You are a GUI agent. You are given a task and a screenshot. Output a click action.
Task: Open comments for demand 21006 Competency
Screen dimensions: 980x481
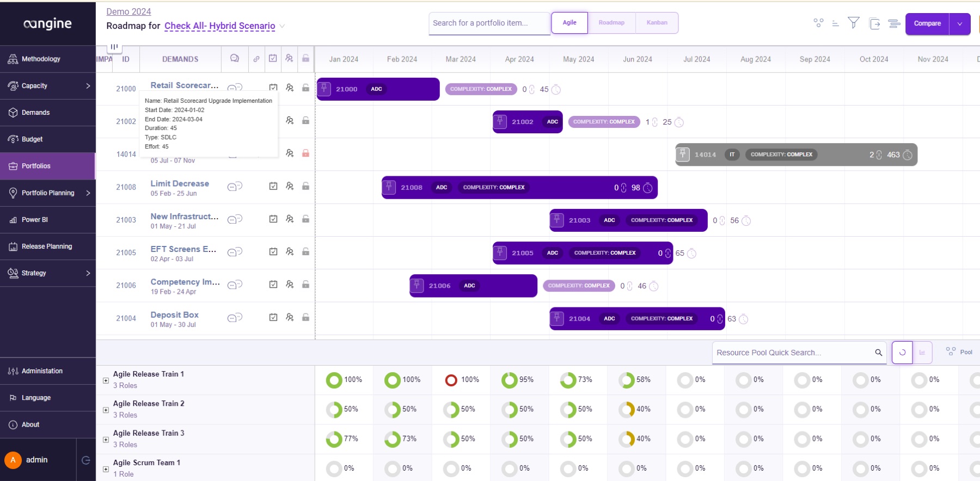click(x=235, y=285)
